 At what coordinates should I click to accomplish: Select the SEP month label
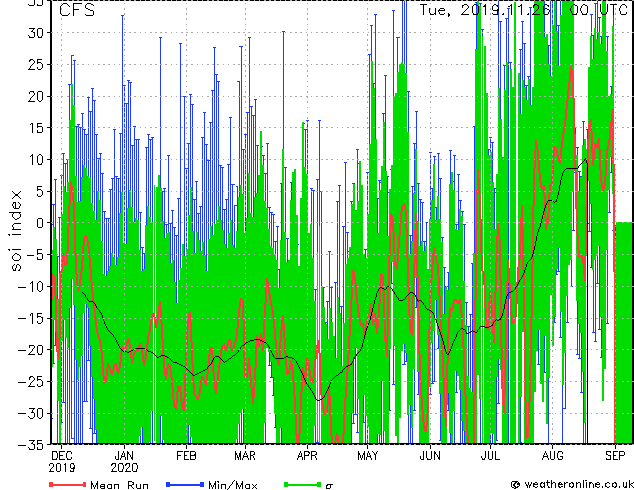(615, 456)
